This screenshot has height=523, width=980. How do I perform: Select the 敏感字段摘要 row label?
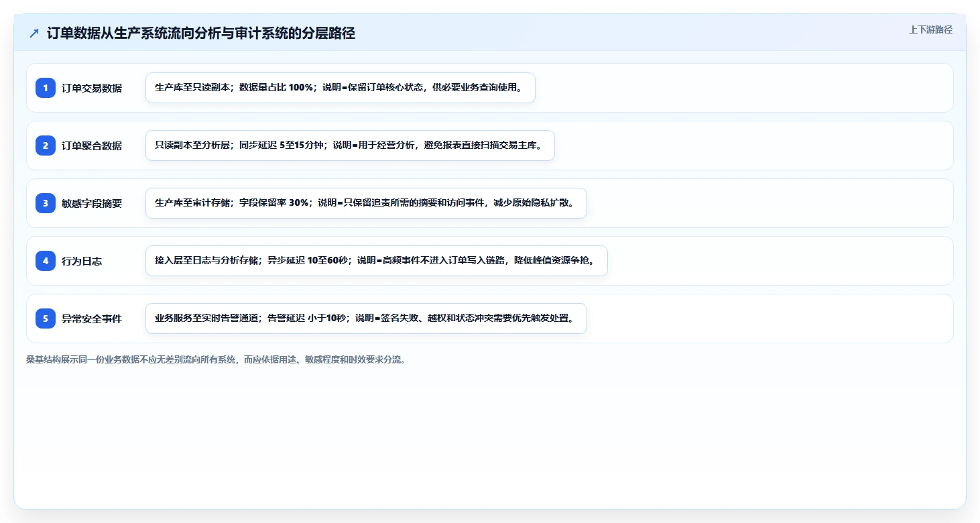(x=92, y=203)
